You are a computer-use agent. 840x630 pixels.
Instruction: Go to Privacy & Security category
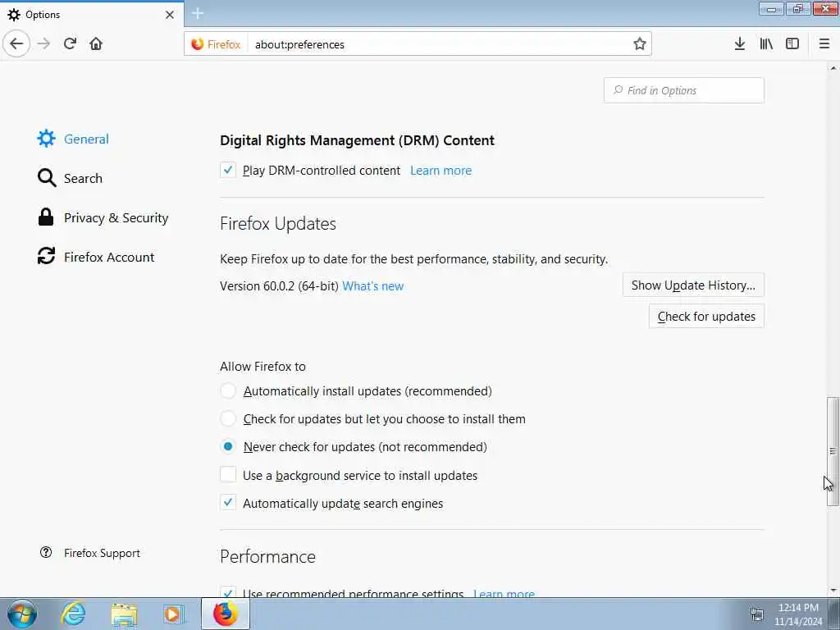click(x=116, y=217)
